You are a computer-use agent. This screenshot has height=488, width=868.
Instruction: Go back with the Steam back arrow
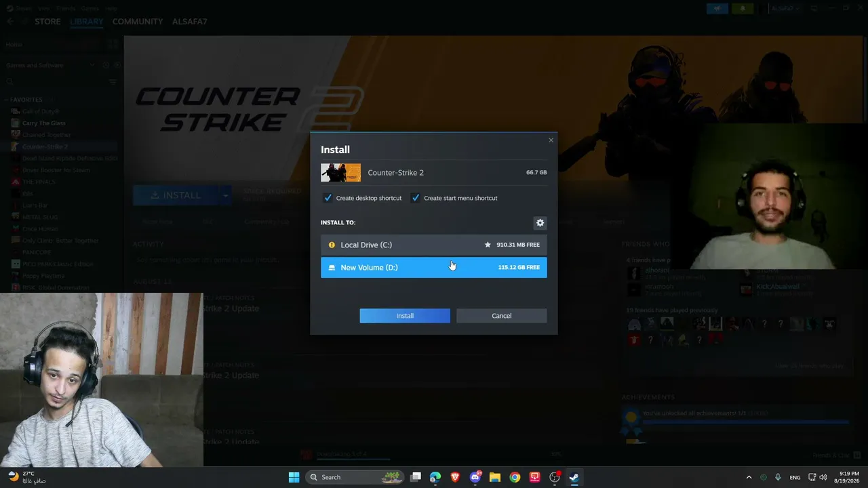tap(10, 22)
